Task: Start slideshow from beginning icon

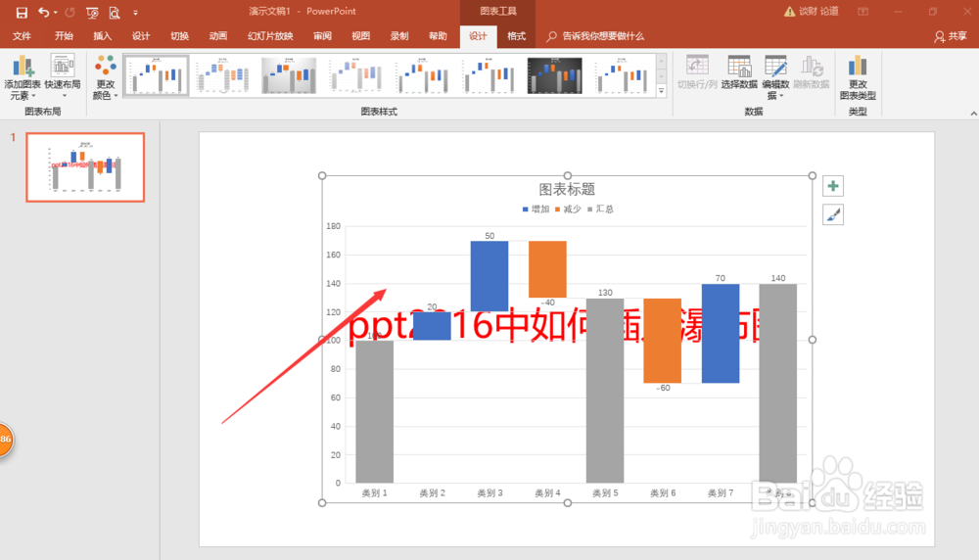Action: pos(92,12)
